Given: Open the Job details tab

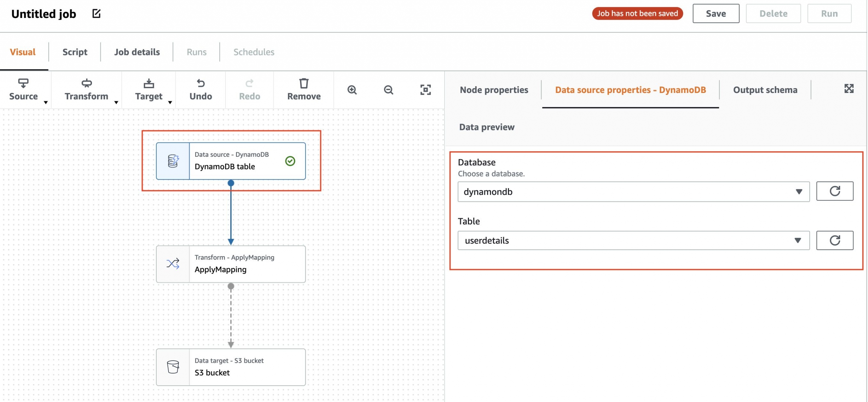Looking at the screenshot, I should (x=137, y=52).
